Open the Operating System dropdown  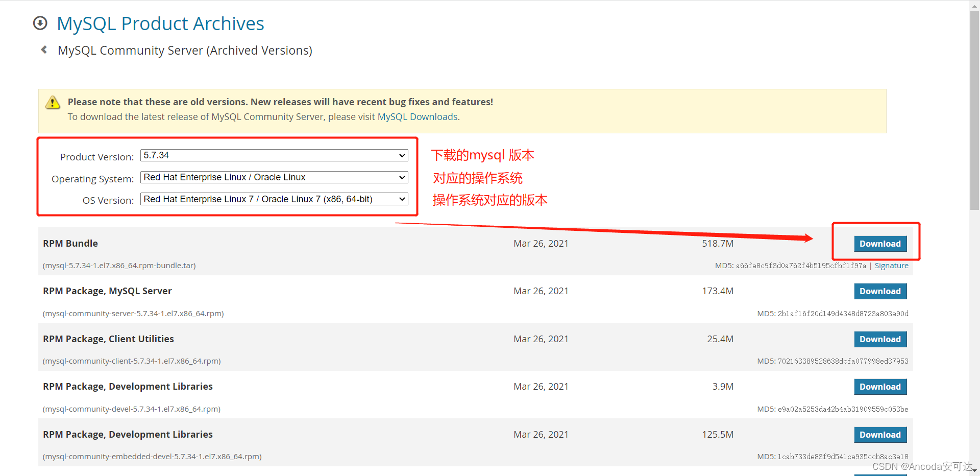[x=274, y=177]
